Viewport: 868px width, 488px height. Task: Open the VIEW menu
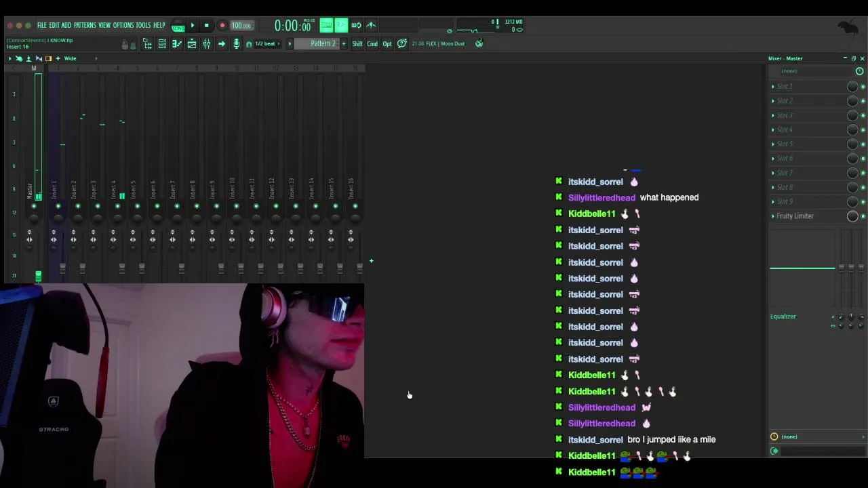click(x=104, y=25)
